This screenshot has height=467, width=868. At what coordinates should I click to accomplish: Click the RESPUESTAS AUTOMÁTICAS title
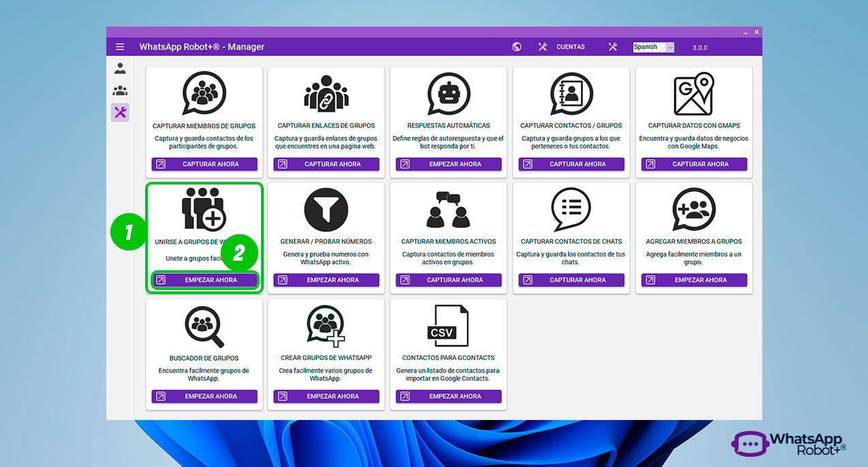pos(449,126)
